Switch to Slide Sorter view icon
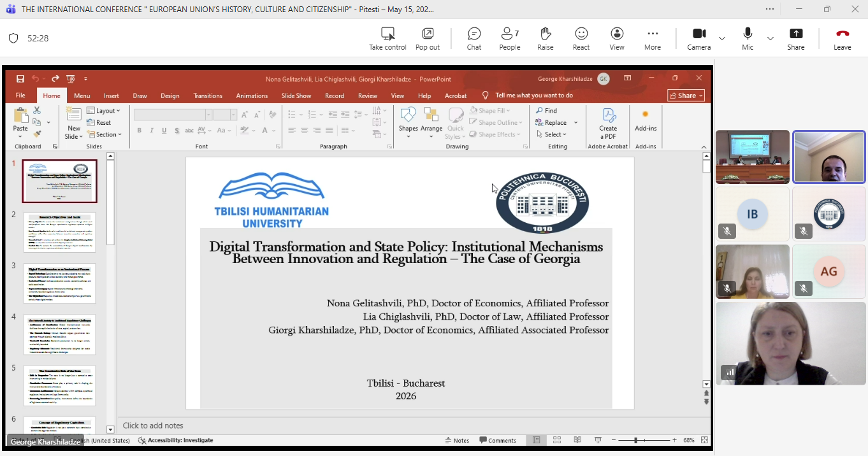Screen dimensions: 868x456 (x=557, y=440)
